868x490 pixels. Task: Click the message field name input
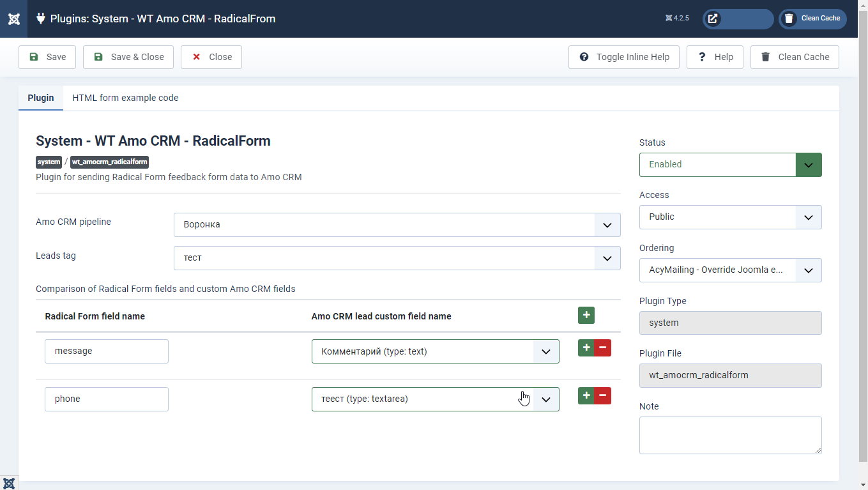click(107, 351)
